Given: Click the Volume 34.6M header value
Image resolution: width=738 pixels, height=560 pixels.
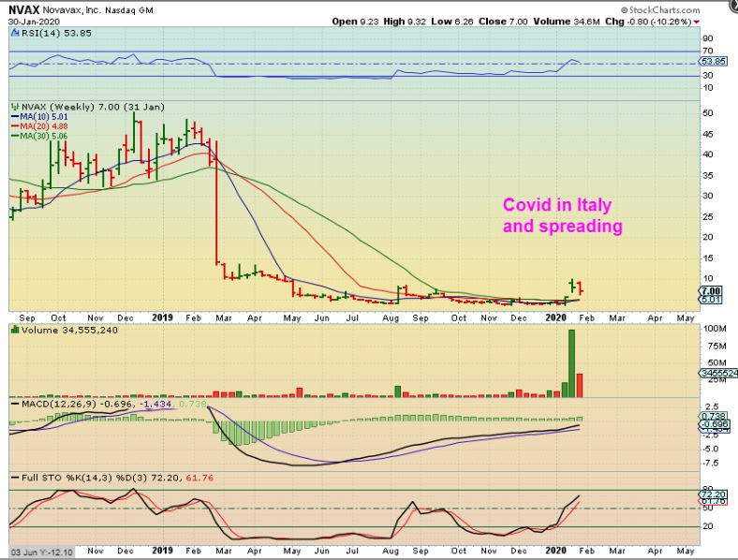Looking at the screenshot, I should [567, 22].
